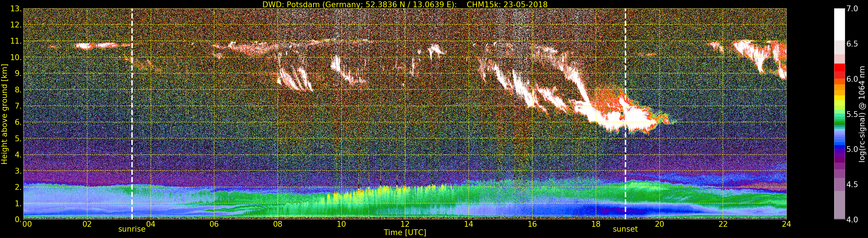
Task: Click the "04" time axis tick label
Action: tap(151, 224)
